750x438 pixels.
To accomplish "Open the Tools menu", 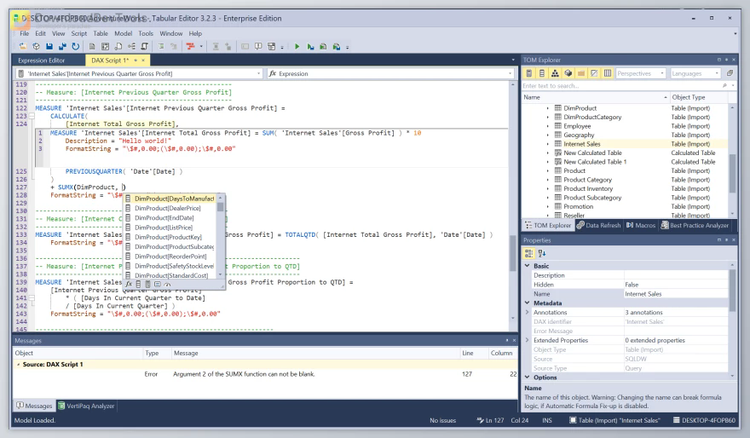I will pyautogui.click(x=146, y=33).
